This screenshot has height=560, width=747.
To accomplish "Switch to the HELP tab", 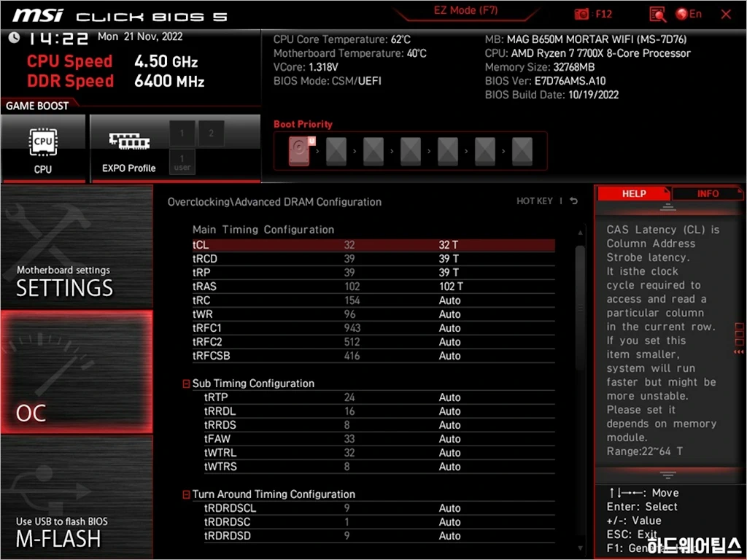I will click(x=634, y=193).
